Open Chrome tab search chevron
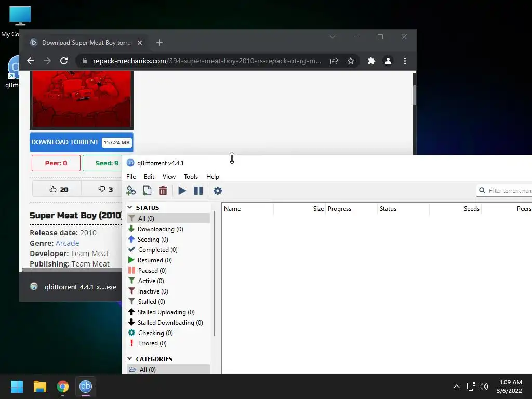Viewport: 532px width, 399px height. point(332,37)
